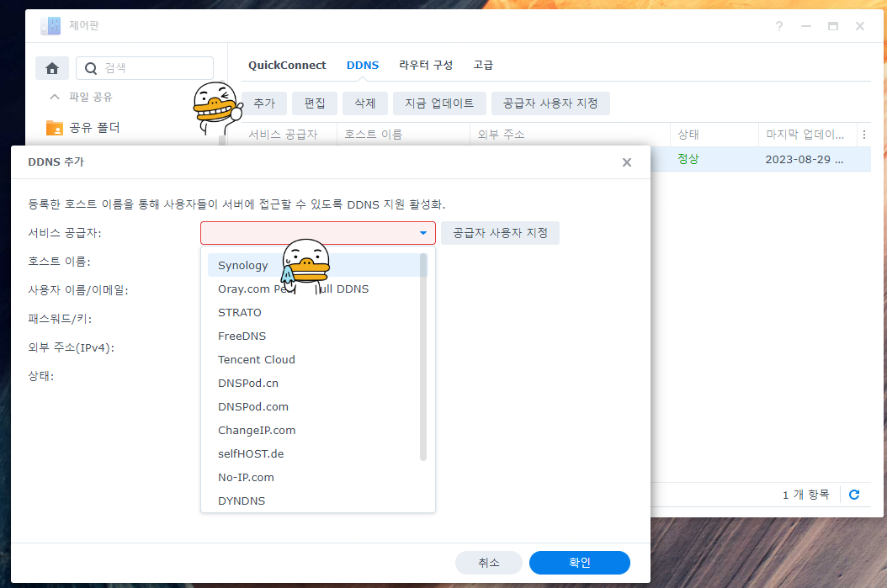Sort by 마지막 업데이트 column header
Viewport: 887px width, 588px height.
click(x=808, y=135)
